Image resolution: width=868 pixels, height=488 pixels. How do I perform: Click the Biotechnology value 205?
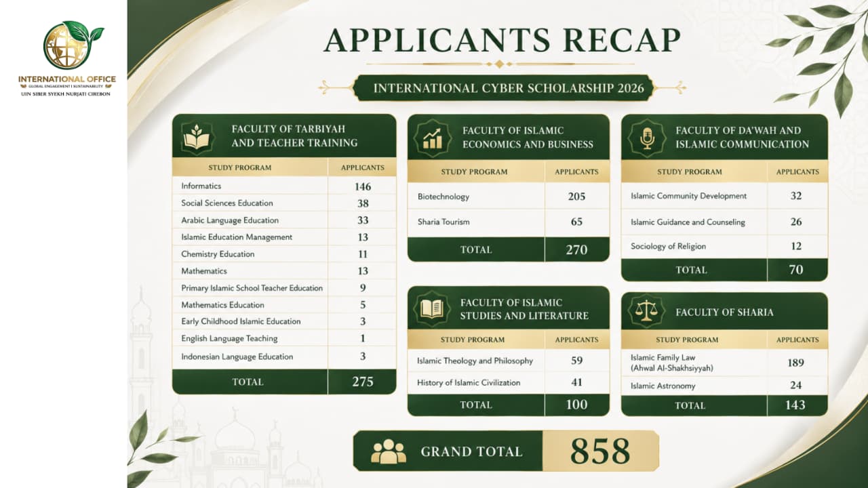coord(577,197)
